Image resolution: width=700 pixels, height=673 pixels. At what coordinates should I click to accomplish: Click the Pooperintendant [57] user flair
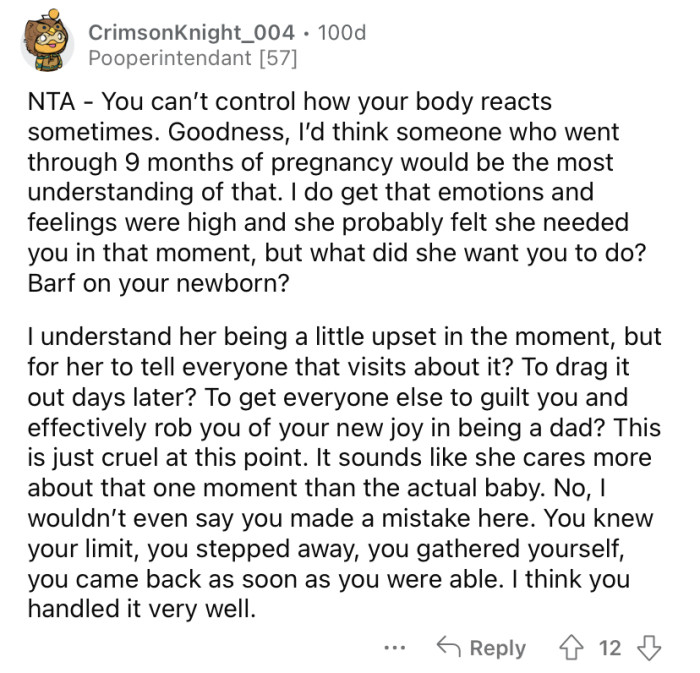coord(192,58)
